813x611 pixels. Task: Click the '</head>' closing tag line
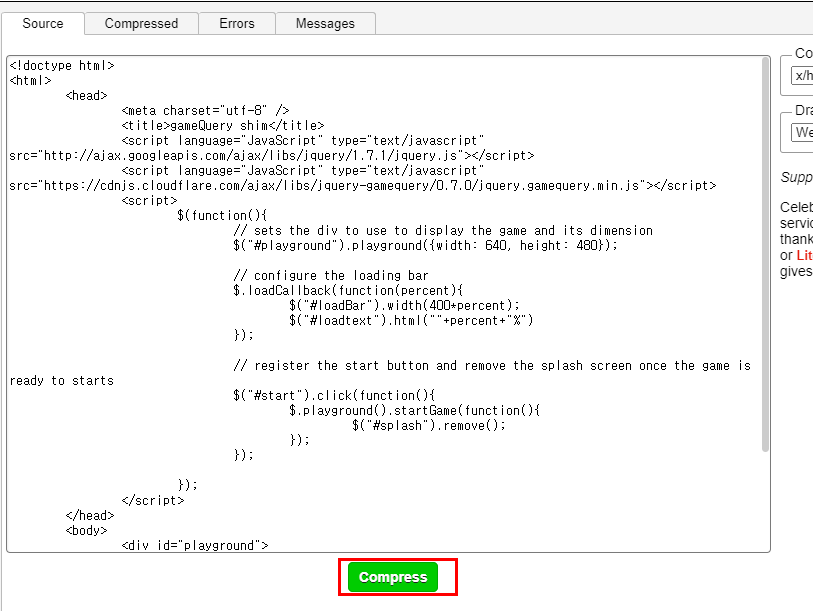click(90, 515)
